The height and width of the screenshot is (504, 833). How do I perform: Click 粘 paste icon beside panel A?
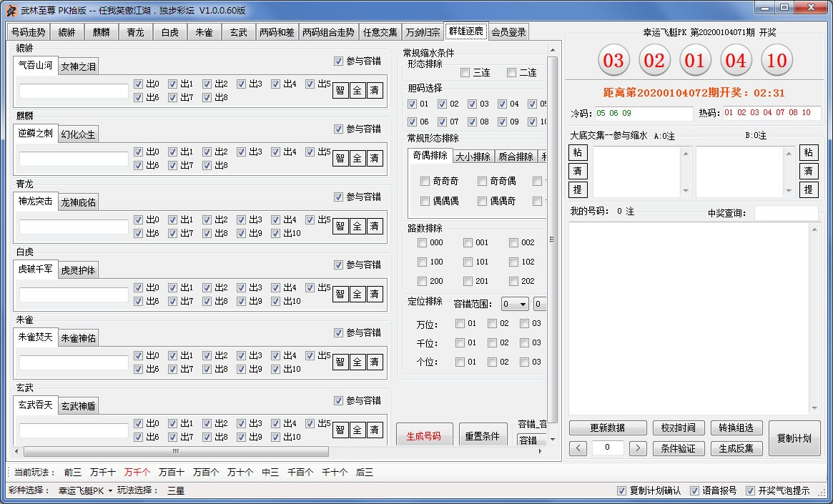[577, 152]
